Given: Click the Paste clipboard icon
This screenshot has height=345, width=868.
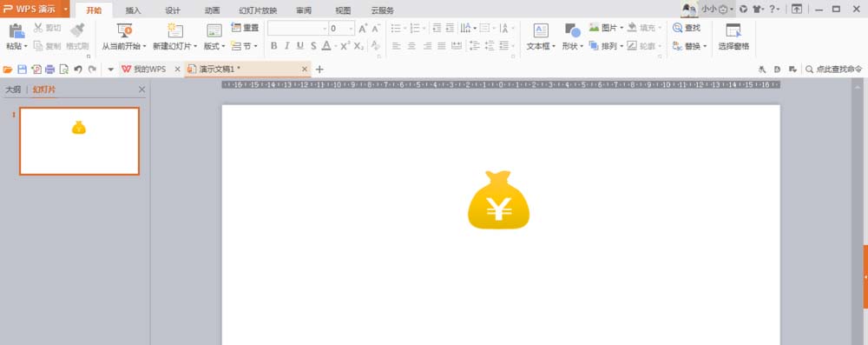Looking at the screenshot, I should click(x=16, y=31).
